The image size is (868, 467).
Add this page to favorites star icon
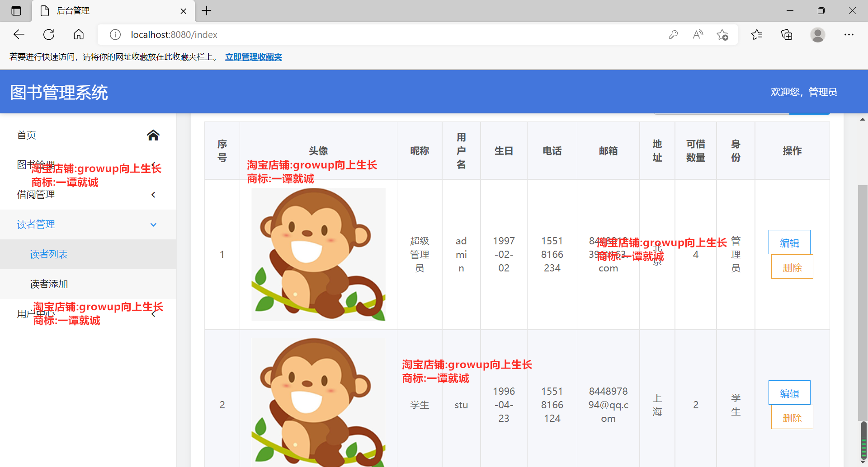722,35
